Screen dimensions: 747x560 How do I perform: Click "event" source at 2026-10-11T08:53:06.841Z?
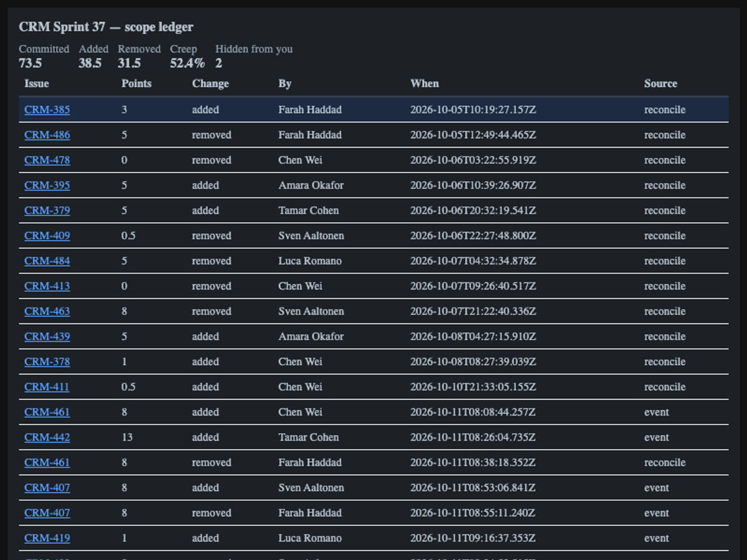[657, 488]
